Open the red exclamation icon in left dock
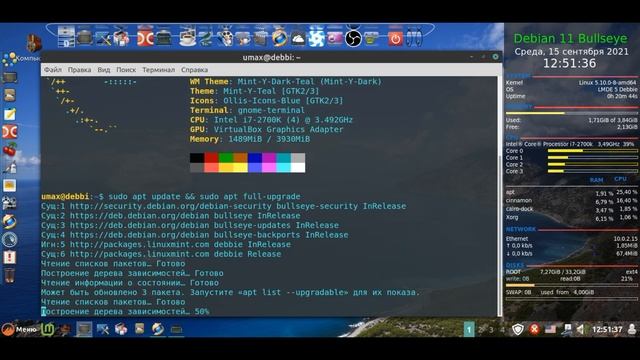Viewport: 640px width, 360px height. [x=9, y=257]
